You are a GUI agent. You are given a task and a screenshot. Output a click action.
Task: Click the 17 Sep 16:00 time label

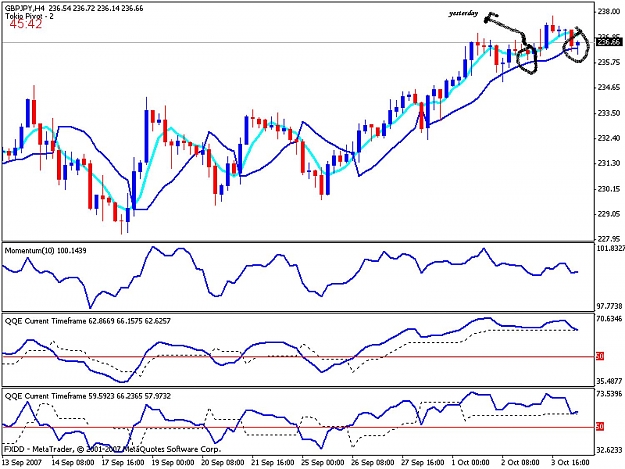123,463
